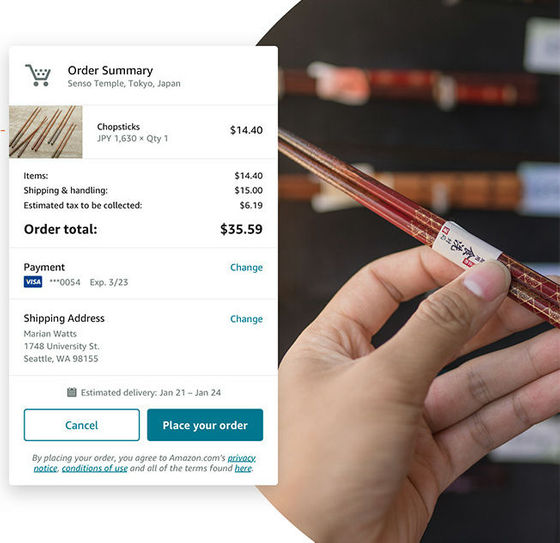The image size is (560, 543).
Task: Click the $15.00 shipping & handling amount
Action: pyautogui.click(x=249, y=190)
